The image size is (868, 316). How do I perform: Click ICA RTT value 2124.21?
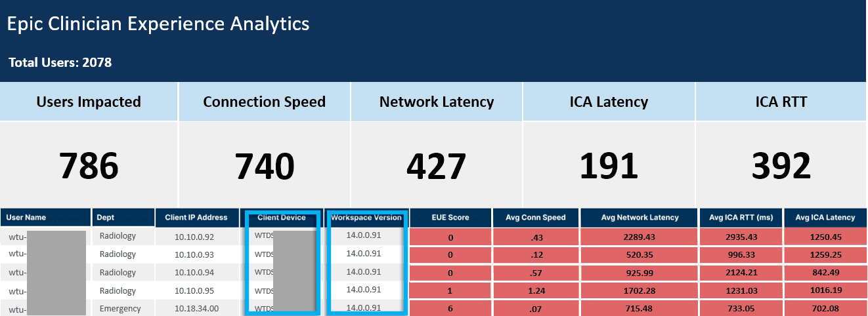coord(741,273)
